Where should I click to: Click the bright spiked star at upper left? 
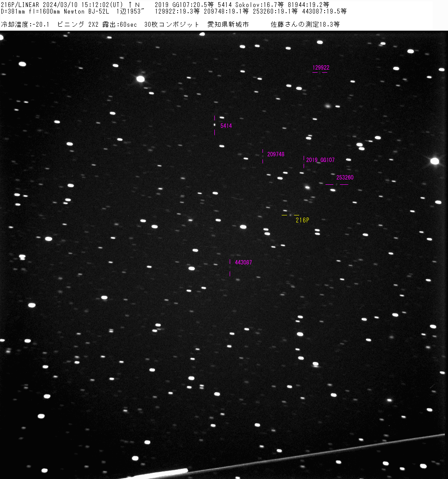[x=140, y=79]
